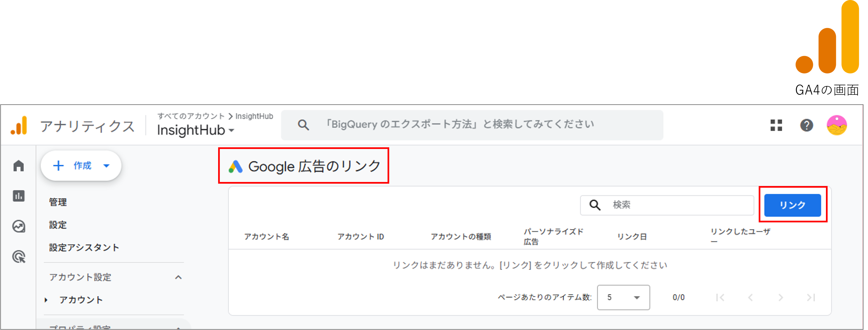Image resolution: width=868 pixels, height=330 pixels.
Task: Open the Help question mark icon
Action: pos(806,125)
